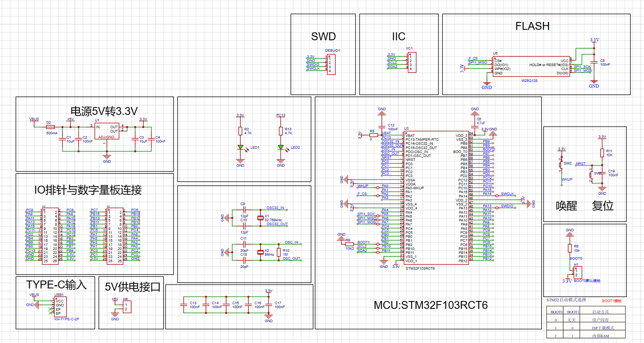The width and height of the screenshot is (644, 343).
Task: Select the SW2 wake-up switch
Action: coord(560,165)
